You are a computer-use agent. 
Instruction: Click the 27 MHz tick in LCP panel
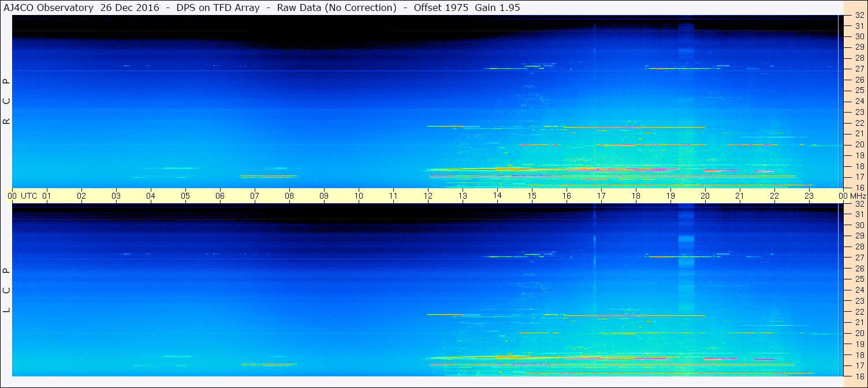coord(859,258)
